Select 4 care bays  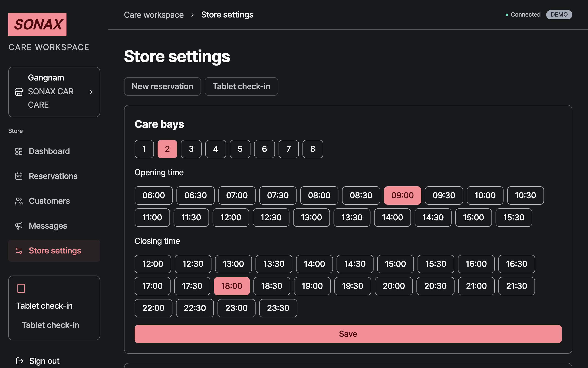pyautogui.click(x=215, y=149)
